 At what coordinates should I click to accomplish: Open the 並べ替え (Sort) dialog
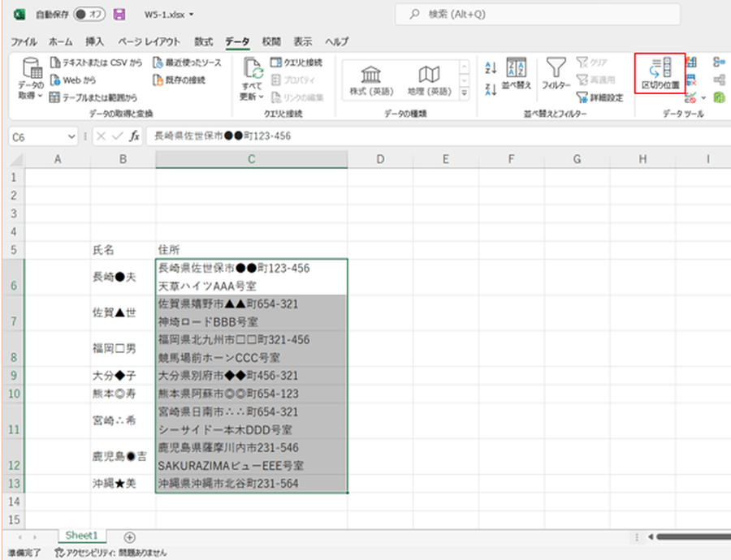[x=516, y=73]
